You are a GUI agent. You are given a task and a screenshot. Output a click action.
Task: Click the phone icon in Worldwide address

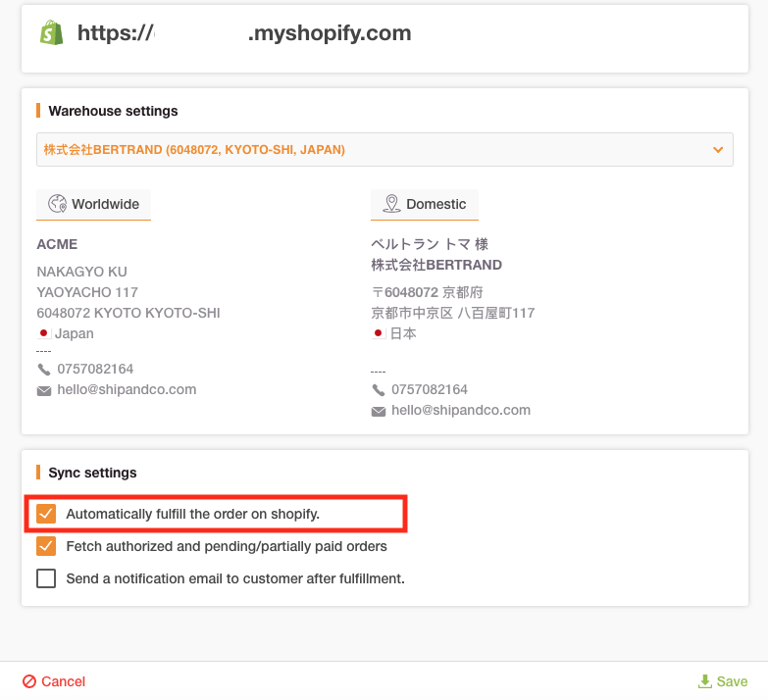[x=44, y=369]
